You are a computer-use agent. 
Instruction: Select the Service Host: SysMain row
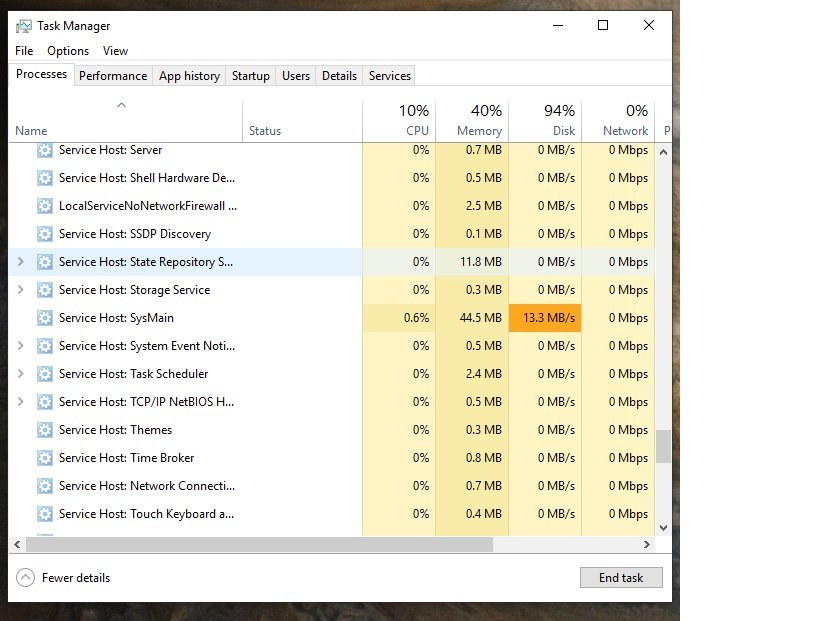(x=332, y=318)
